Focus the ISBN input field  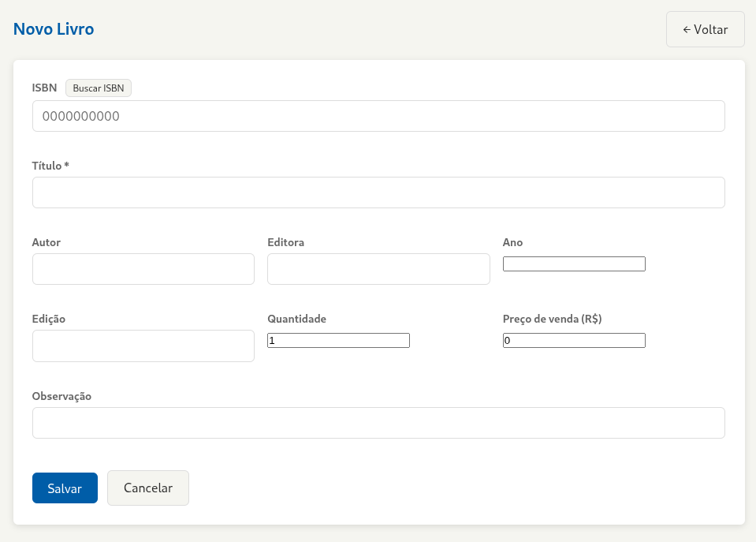tap(378, 116)
